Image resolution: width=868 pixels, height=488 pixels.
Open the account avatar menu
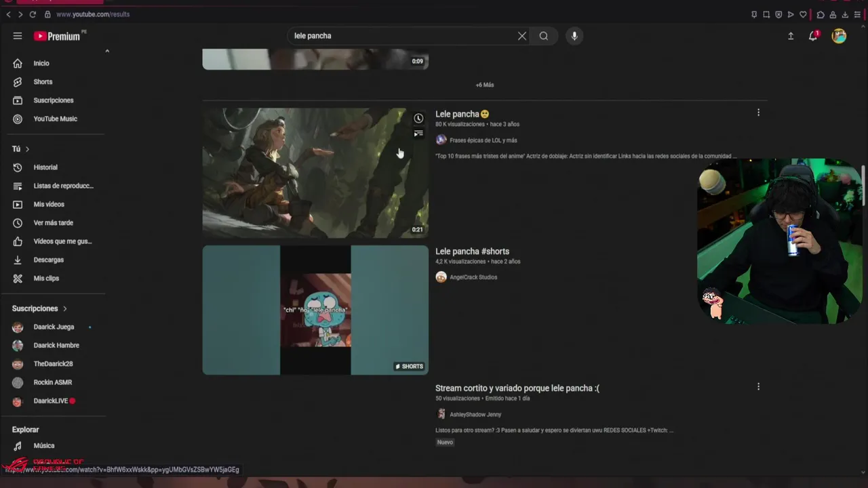(840, 36)
